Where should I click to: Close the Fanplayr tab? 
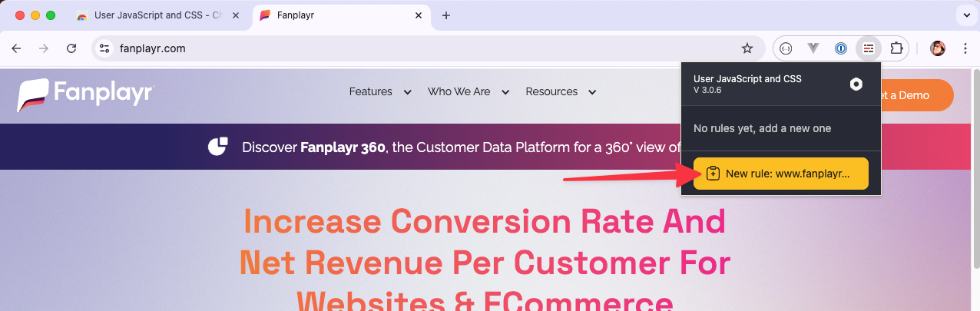click(418, 15)
